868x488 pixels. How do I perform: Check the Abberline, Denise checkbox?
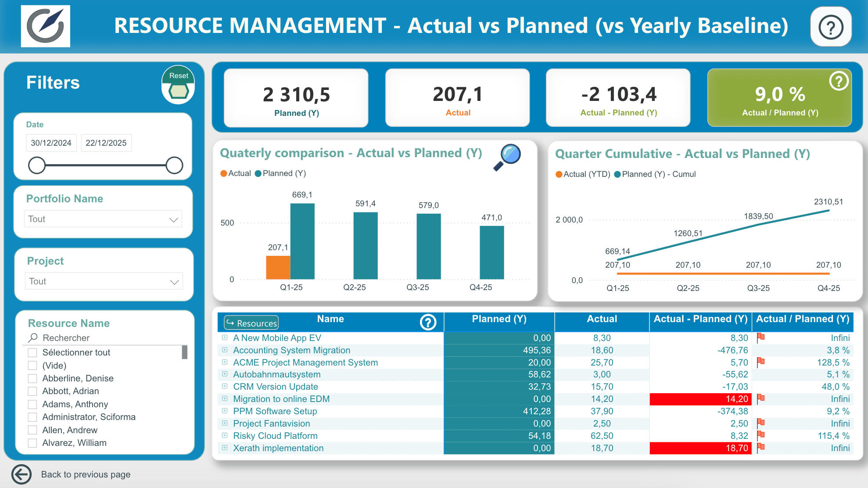click(32, 378)
